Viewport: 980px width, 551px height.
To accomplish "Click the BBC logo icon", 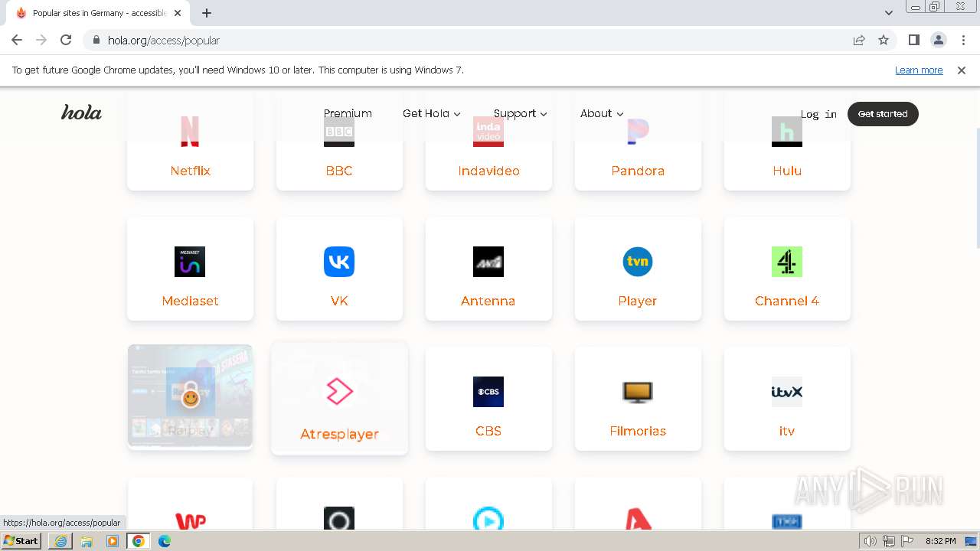I will tap(339, 132).
